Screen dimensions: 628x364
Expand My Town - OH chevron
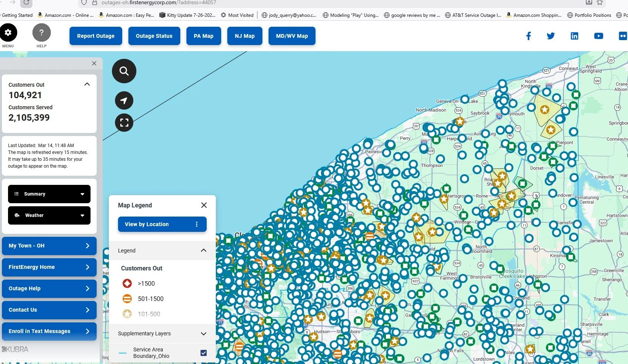(87, 246)
